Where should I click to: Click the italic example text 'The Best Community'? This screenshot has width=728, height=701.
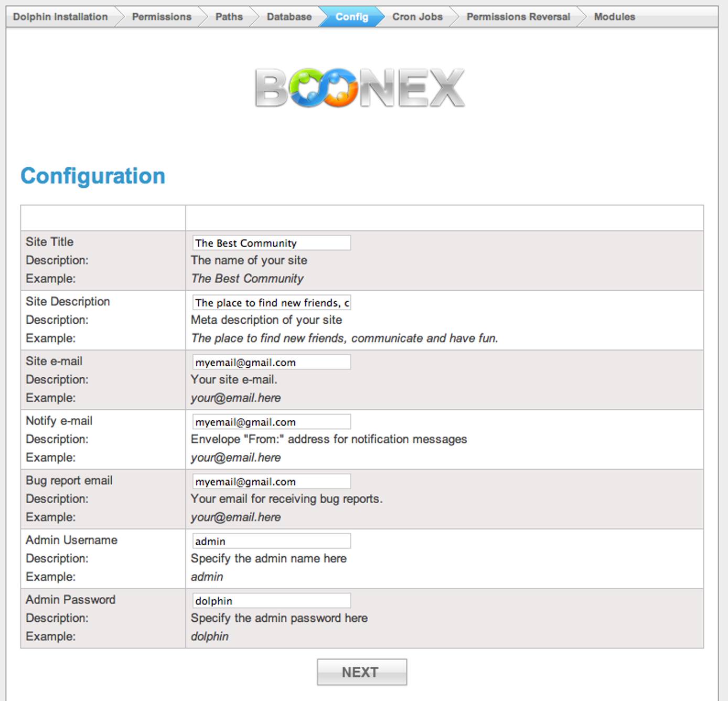coord(247,279)
